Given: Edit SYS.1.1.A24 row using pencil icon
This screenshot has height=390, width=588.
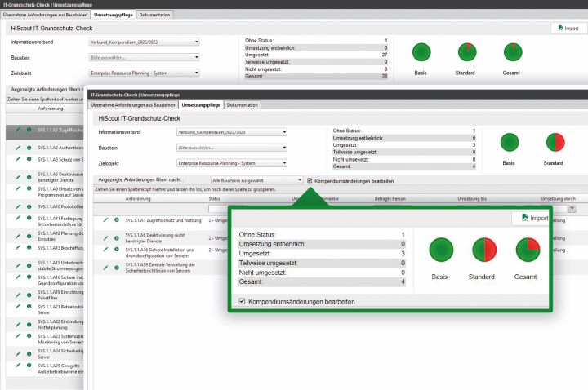Looking at the screenshot, I should [18, 354].
